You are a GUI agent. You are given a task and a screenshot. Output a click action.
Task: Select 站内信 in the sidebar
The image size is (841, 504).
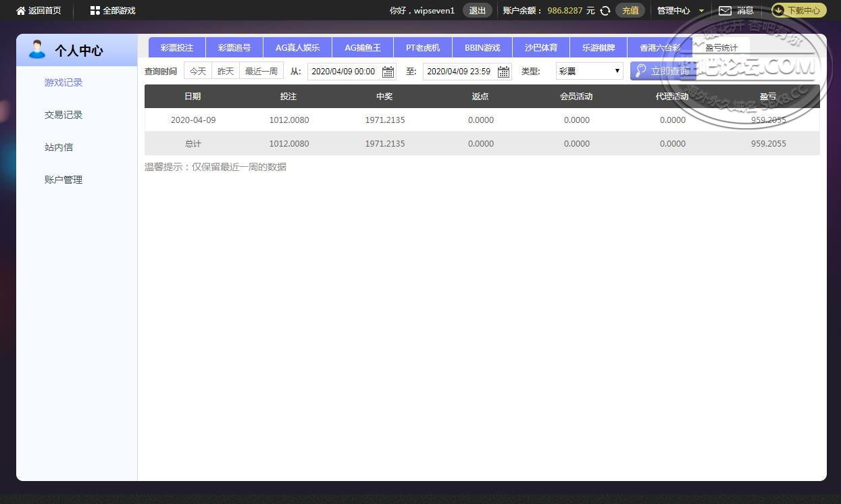tap(59, 147)
